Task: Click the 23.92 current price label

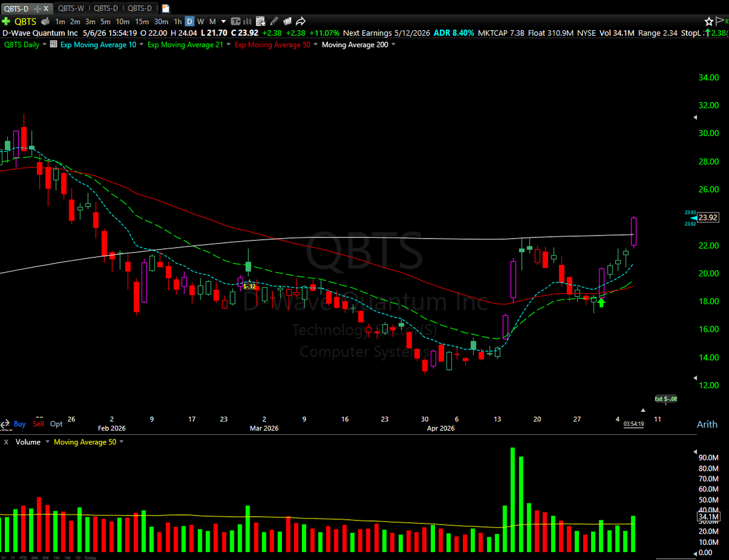Action: coord(708,217)
